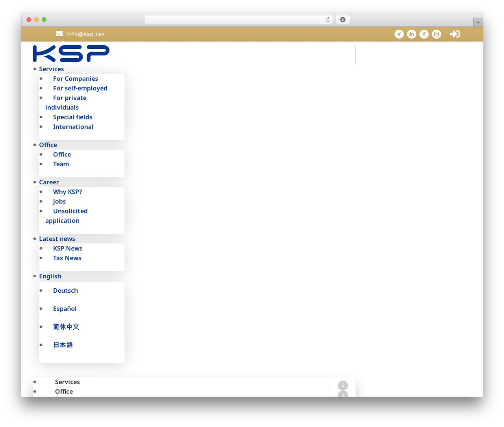Open the Career menu heading
Viewport: 504px width, 427px height.
pyautogui.click(x=49, y=182)
